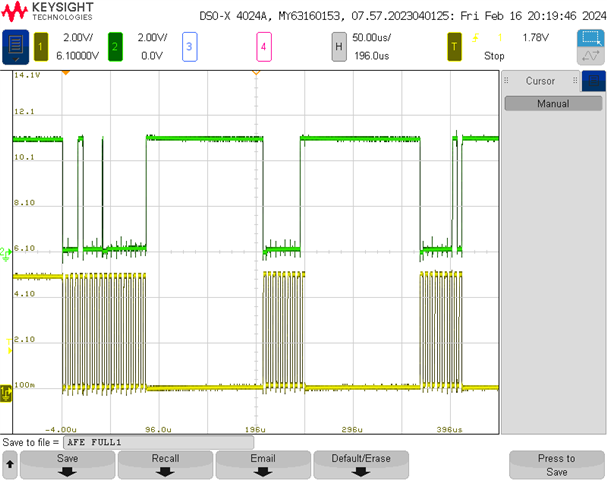Screen dimensions: 607x480
Task: Click the zoom selection box icon
Action: coord(591,38)
